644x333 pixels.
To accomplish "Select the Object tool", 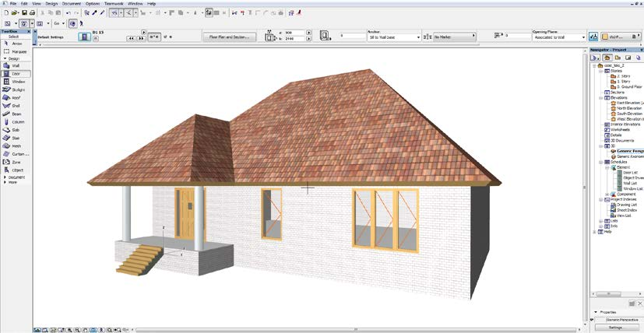I will pos(14,170).
